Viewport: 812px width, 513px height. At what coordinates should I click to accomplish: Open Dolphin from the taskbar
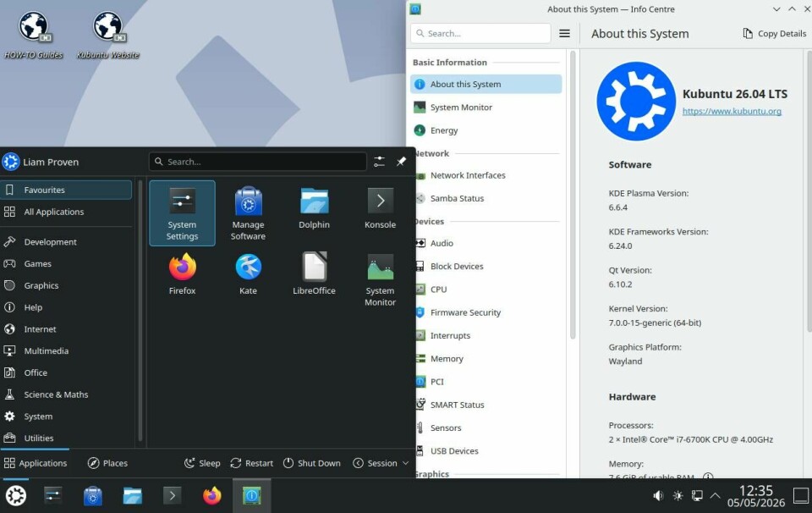133,496
